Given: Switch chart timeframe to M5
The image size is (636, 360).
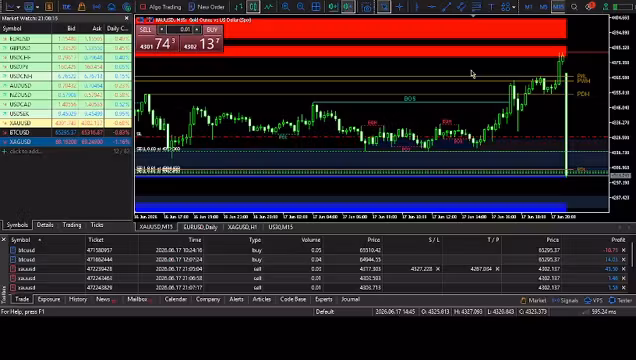Looking at the screenshot, I should [x=543, y=7].
